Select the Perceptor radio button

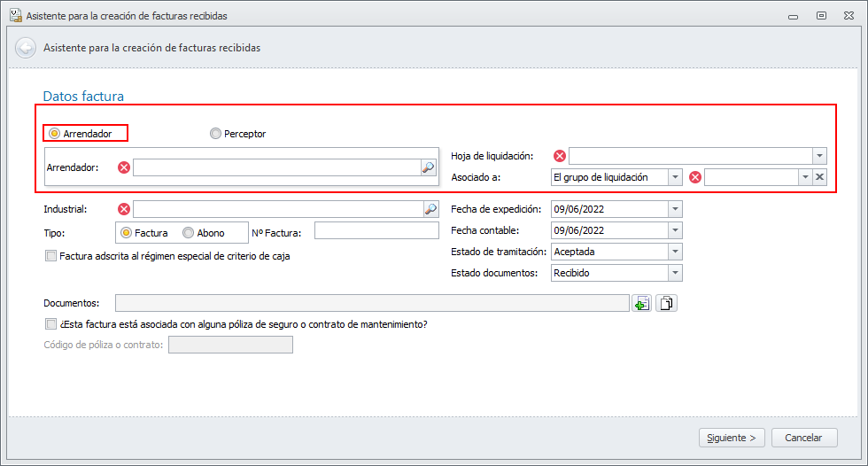[x=216, y=134]
